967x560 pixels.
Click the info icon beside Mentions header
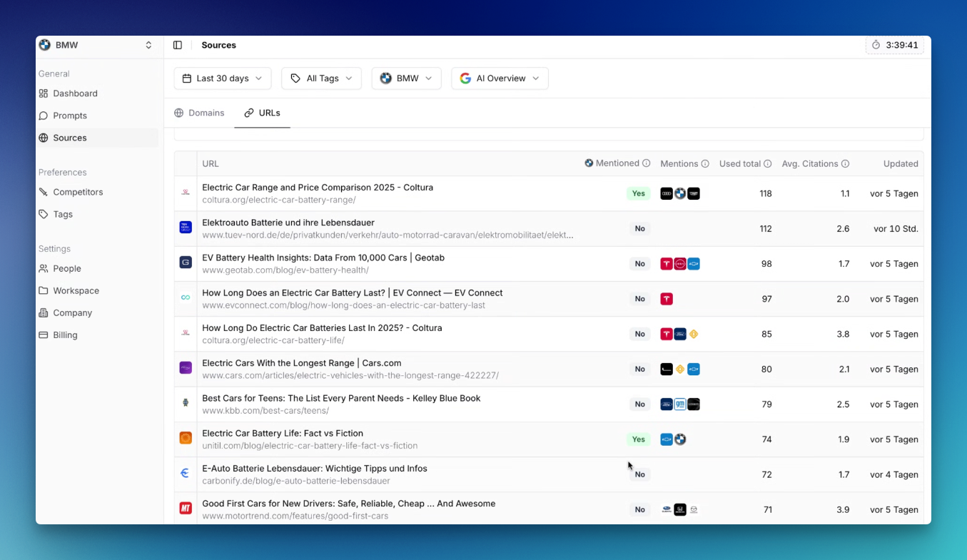pyautogui.click(x=705, y=164)
